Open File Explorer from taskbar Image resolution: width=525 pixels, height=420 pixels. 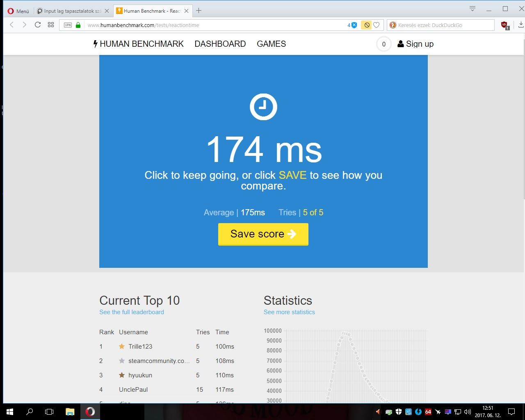click(70, 412)
